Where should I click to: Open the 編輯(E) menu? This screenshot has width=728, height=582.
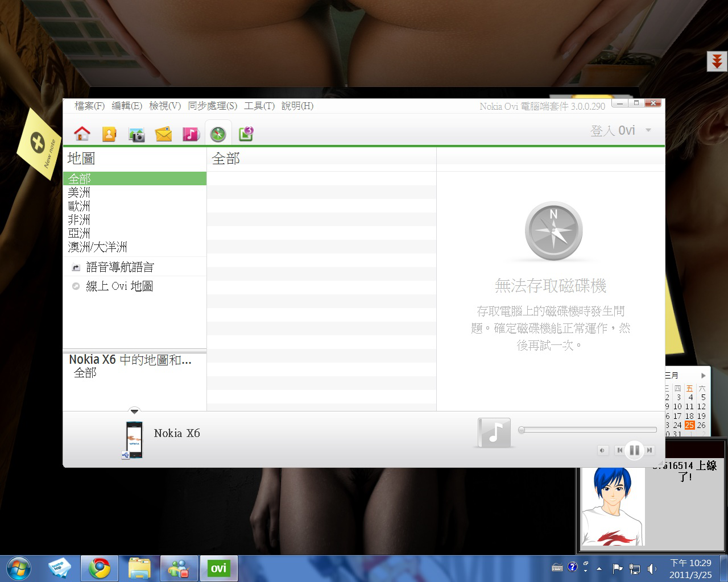(x=127, y=106)
